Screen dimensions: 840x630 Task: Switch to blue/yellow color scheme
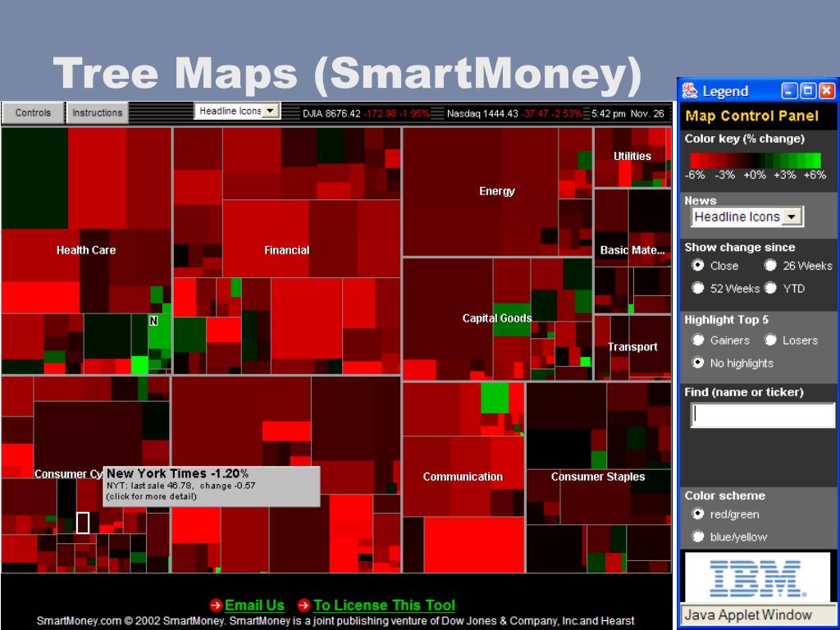point(697,536)
